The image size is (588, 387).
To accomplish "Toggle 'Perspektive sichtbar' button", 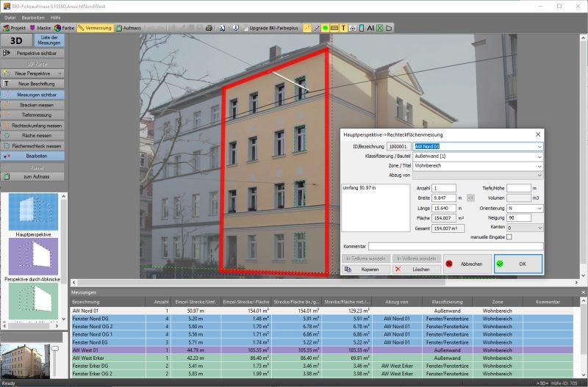I will click(x=32, y=53).
